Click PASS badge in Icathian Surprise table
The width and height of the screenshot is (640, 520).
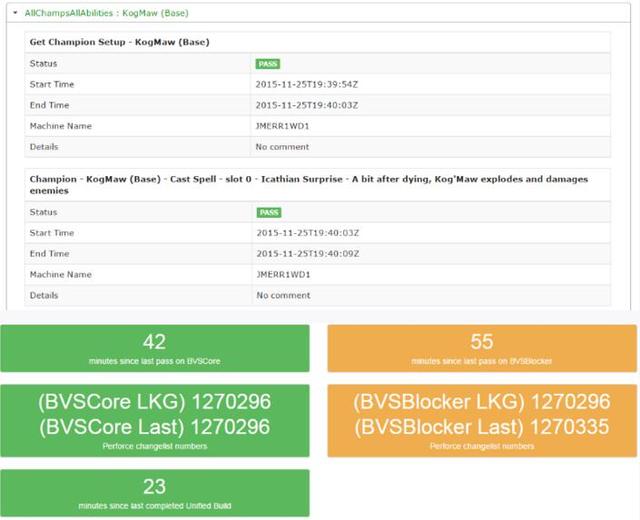point(269,213)
